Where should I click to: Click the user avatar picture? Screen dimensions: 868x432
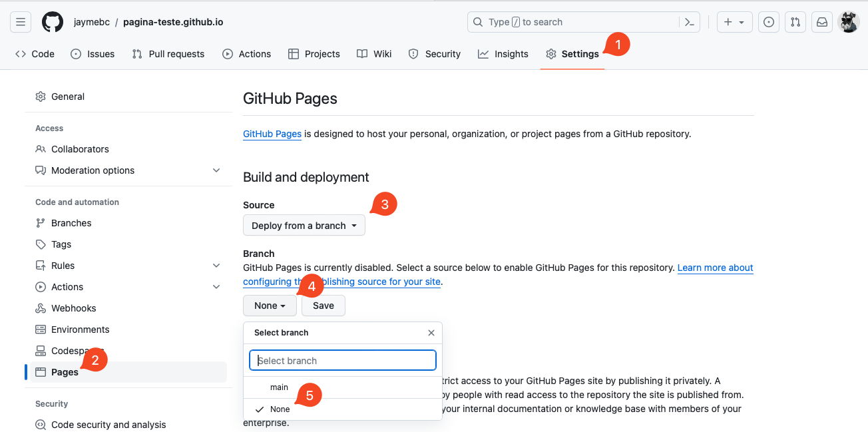click(x=848, y=22)
